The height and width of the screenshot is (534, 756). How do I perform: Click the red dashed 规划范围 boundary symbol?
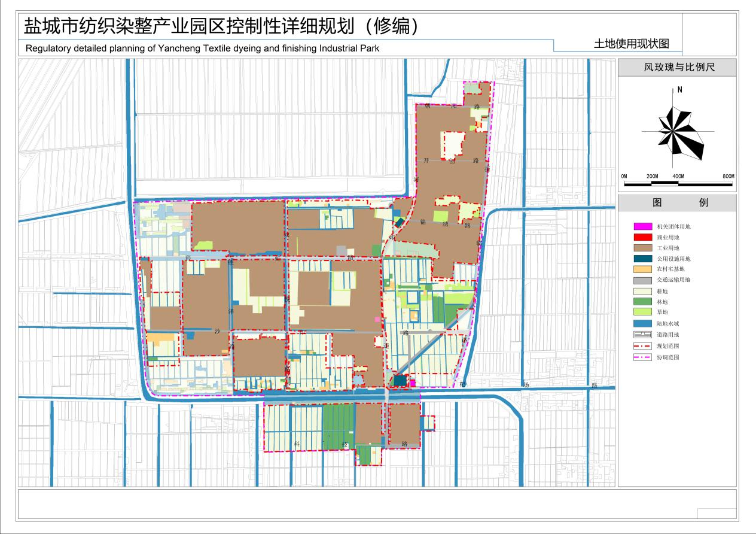642,345
